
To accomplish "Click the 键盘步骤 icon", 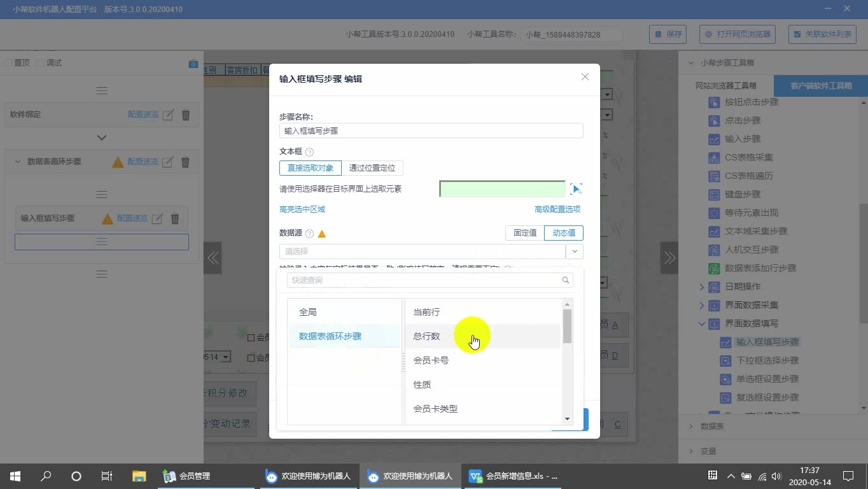I will tap(714, 194).
